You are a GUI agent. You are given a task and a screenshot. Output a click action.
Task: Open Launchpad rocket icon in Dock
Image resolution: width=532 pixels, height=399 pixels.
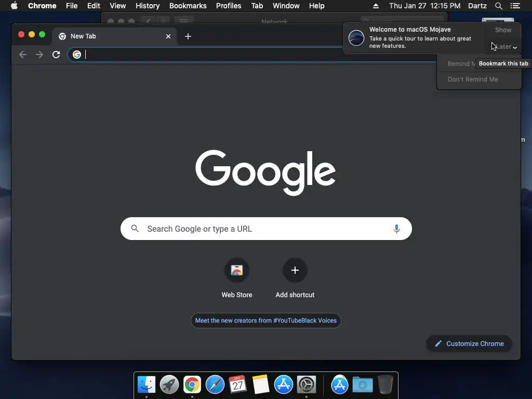[169, 384]
